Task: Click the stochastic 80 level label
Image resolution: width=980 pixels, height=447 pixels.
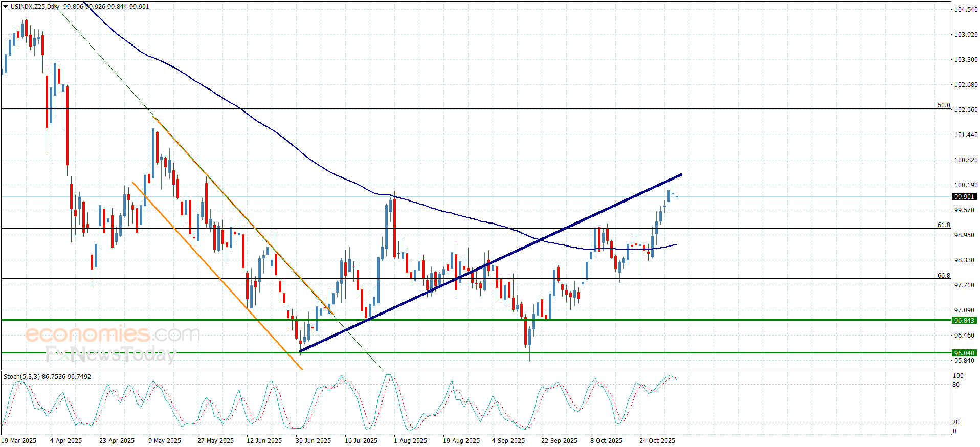Action: coord(956,385)
